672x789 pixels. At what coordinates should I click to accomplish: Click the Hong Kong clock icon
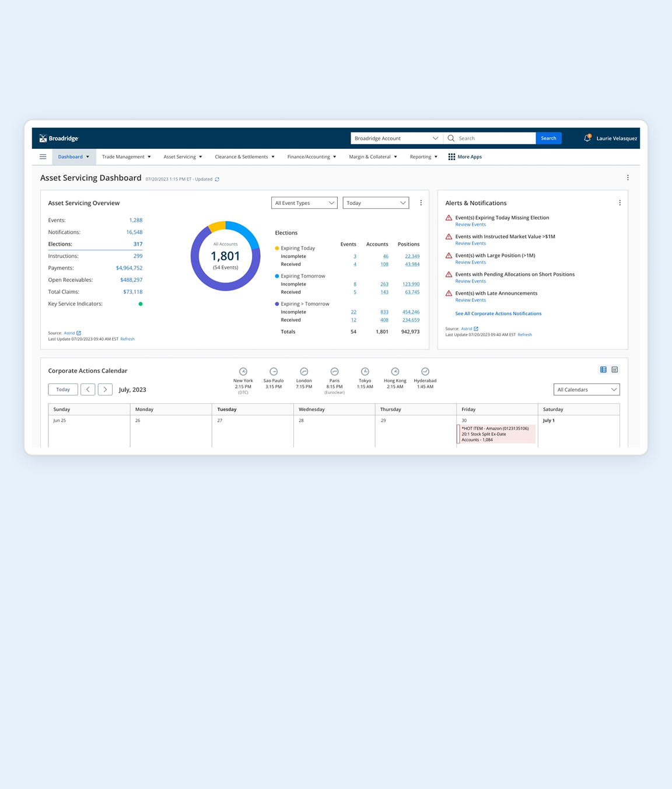click(395, 372)
